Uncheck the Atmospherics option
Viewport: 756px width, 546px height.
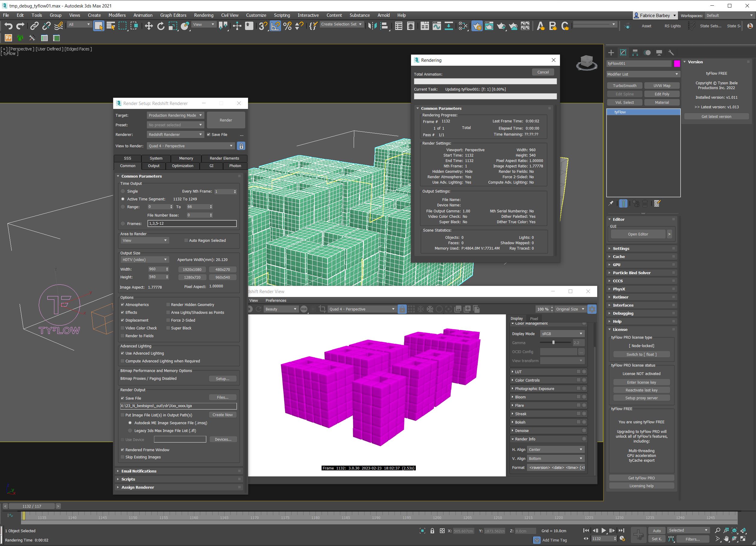[122, 305]
